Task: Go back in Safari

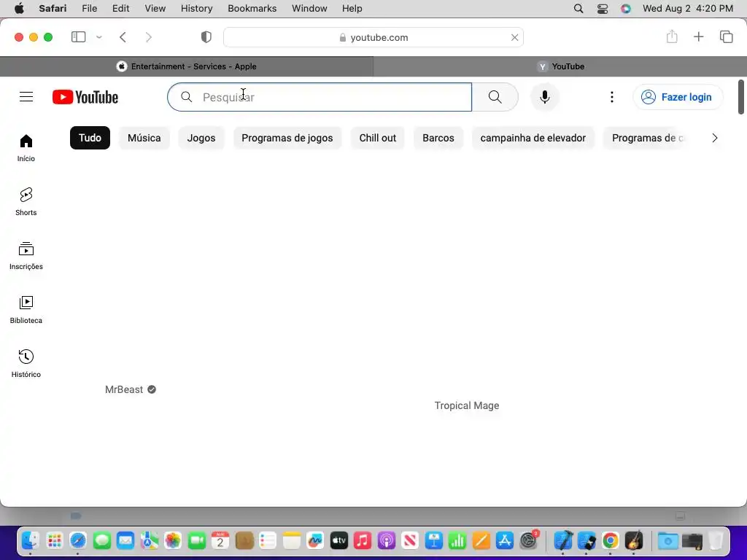Action: pos(123,37)
